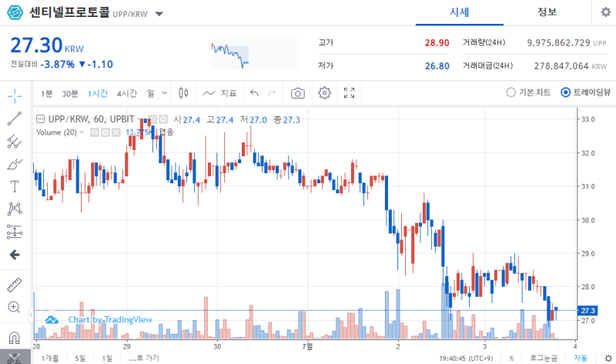616x364 pixels.
Task: Click the Sentinel Protocol coin logo
Action: (15, 12)
